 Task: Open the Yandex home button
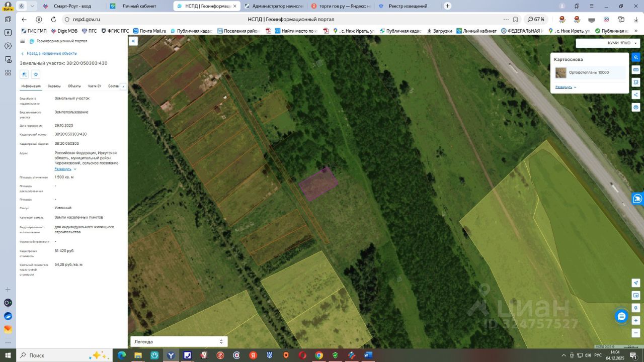point(39,19)
